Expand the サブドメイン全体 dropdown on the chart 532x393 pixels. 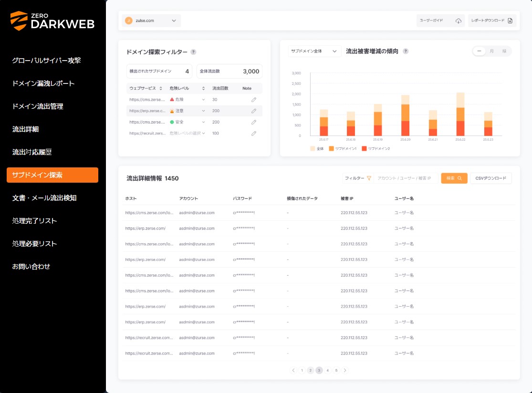[314, 51]
